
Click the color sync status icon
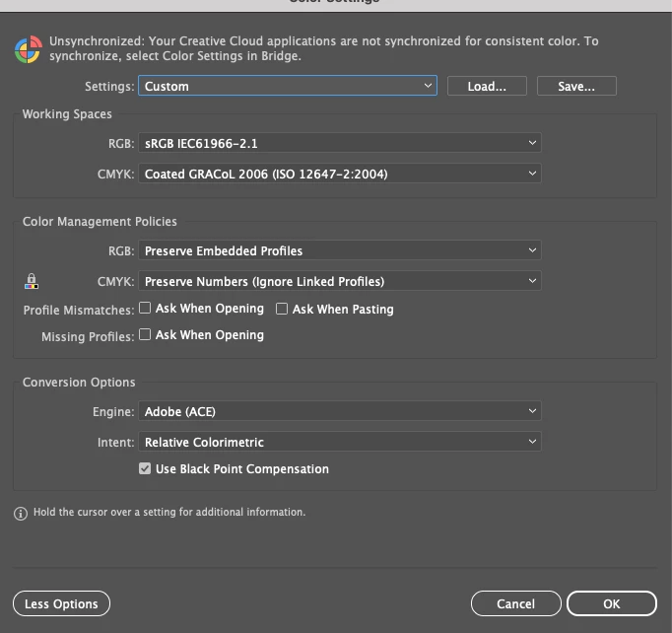coord(29,49)
